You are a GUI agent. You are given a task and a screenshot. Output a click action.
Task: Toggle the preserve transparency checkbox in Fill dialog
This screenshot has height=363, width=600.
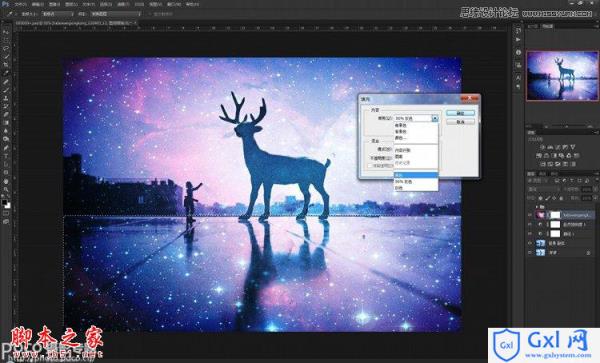click(370, 166)
